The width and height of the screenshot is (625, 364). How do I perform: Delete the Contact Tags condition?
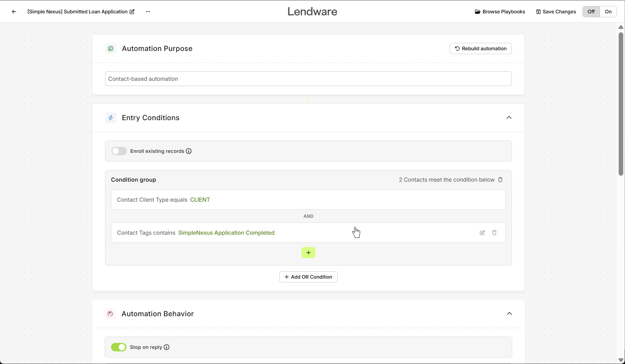[494, 233]
